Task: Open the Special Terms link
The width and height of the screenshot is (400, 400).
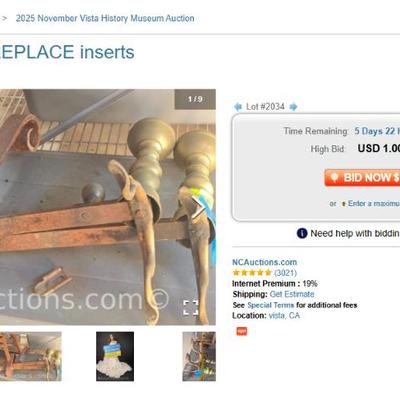Action: [271, 305]
